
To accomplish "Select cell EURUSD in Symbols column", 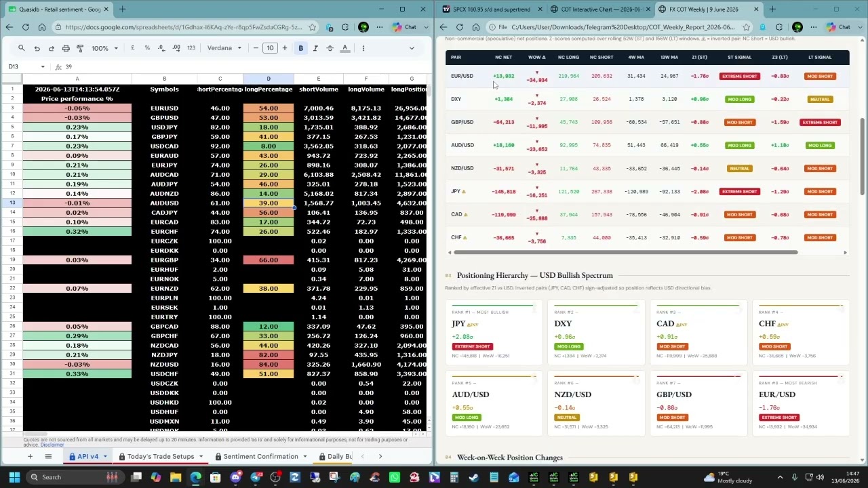I will click(x=164, y=108).
